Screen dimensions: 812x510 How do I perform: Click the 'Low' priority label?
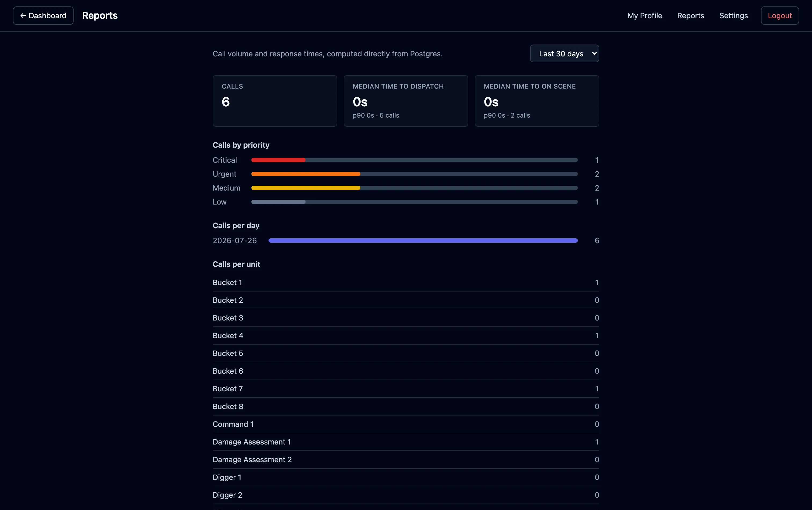click(x=220, y=202)
